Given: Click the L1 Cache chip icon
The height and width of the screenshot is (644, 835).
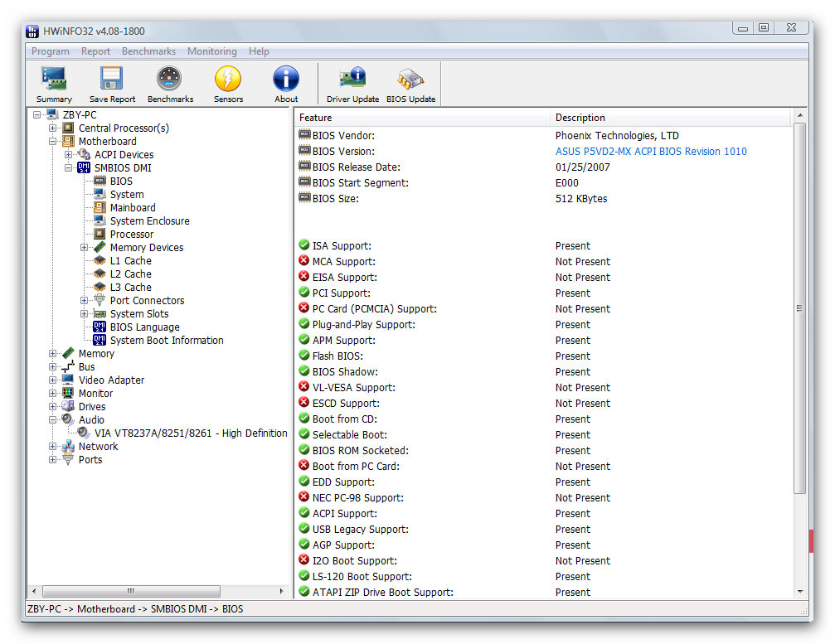Looking at the screenshot, I should [100, 260].
